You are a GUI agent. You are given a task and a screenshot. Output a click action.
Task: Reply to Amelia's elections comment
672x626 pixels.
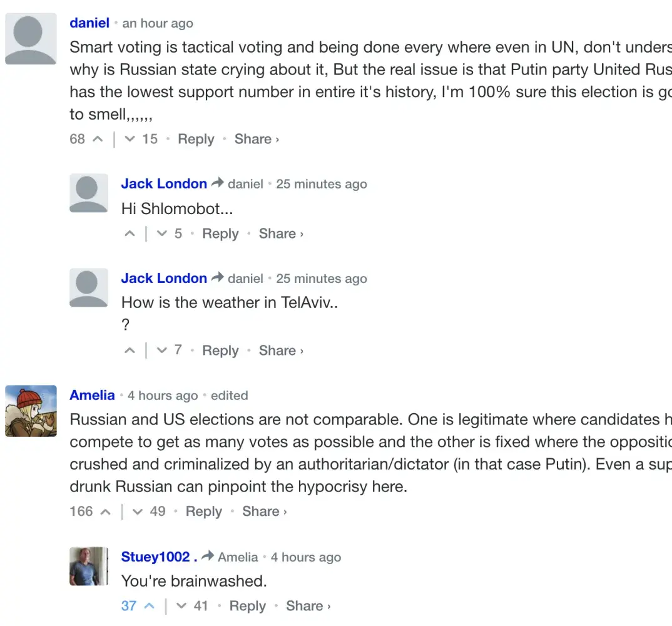pyautogui.click(x=204, y=511)
